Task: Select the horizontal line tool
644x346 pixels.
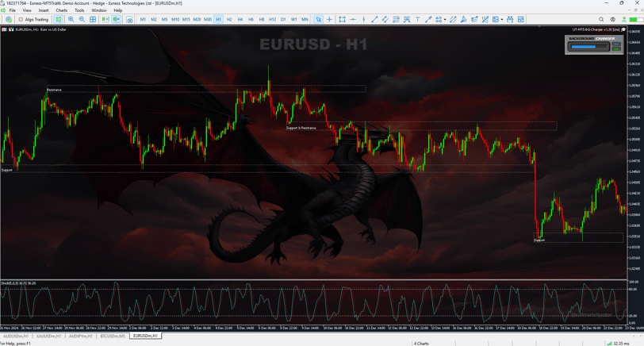Action: pyautogui.click(x=353, y=19)
